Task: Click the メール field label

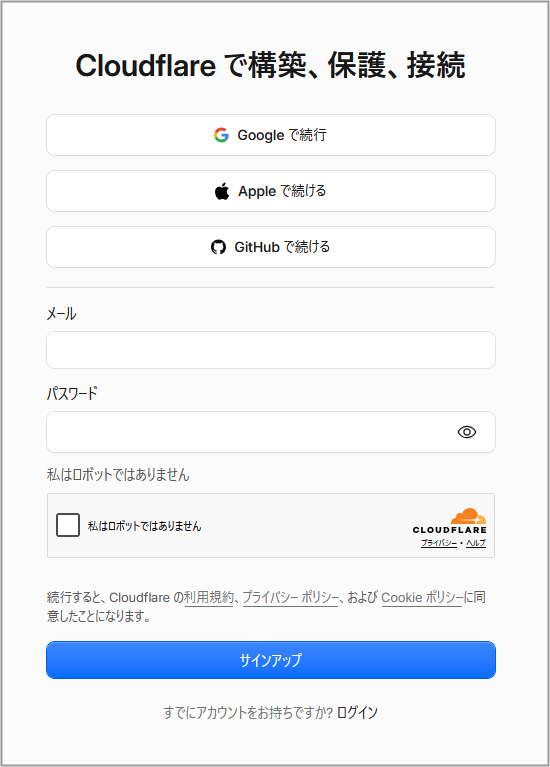Action: pos(61,314)
